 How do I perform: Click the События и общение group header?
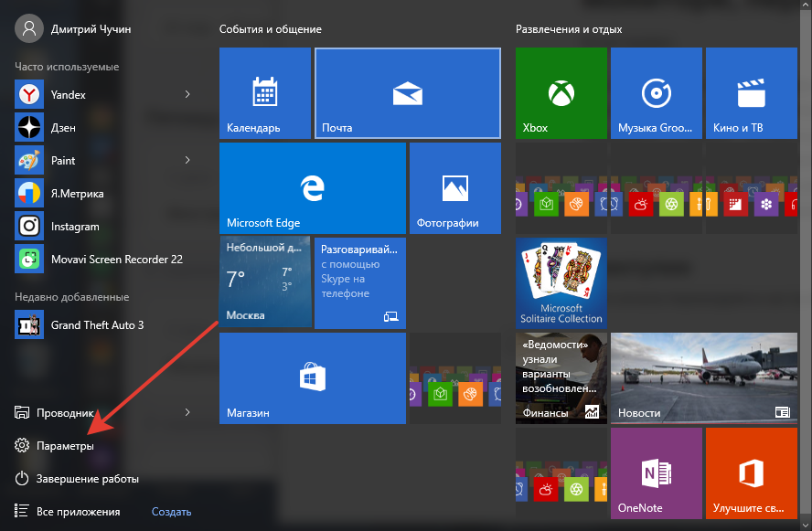coord(271,29)
